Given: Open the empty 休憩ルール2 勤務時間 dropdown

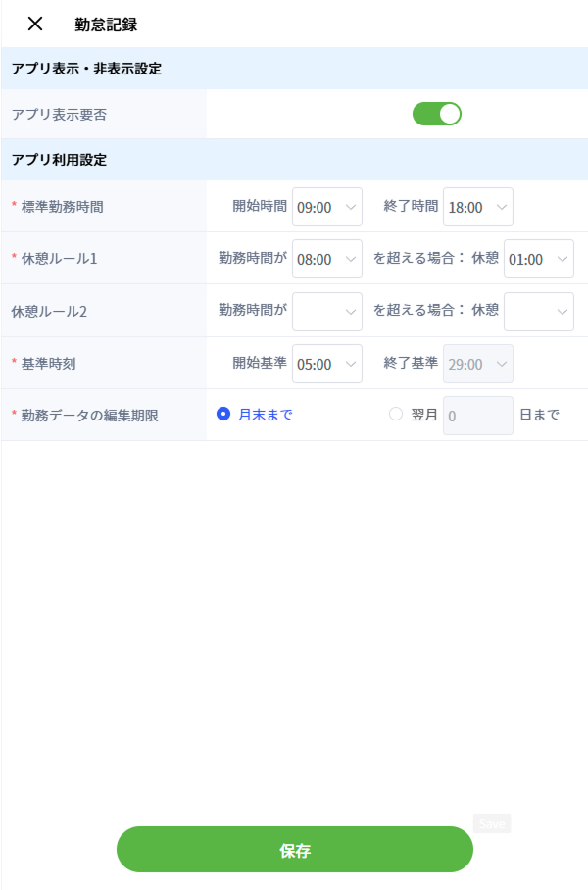Looking at the screenshot, I should click(x=327, y=312).
